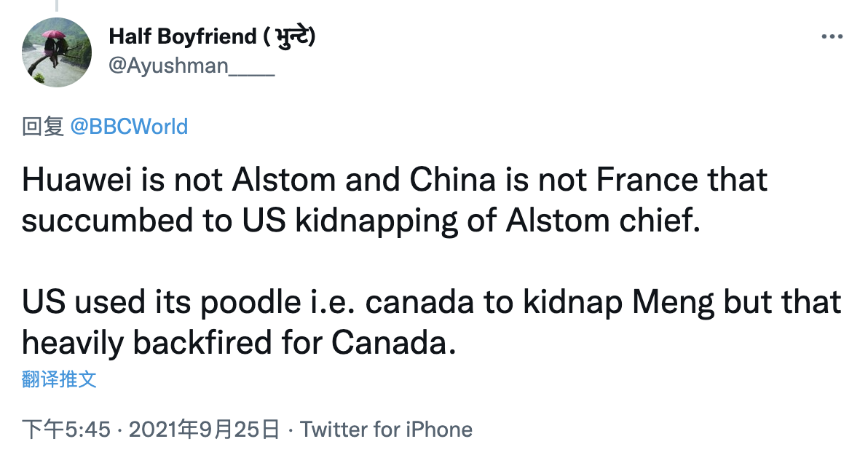Open the Twitter for iPhone source link

386,430
